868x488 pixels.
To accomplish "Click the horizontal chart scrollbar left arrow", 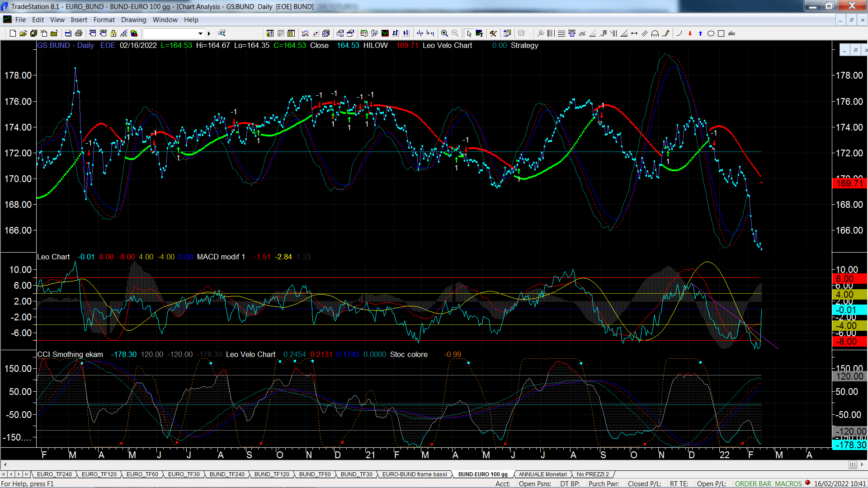I will click(x=5, y=465).
